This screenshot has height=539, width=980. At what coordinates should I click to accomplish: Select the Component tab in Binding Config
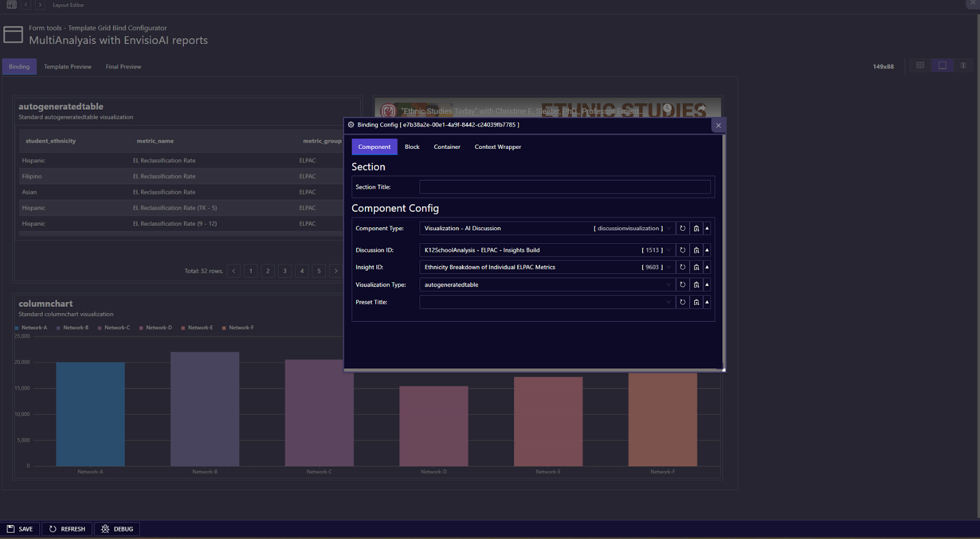tap(374, 147)
